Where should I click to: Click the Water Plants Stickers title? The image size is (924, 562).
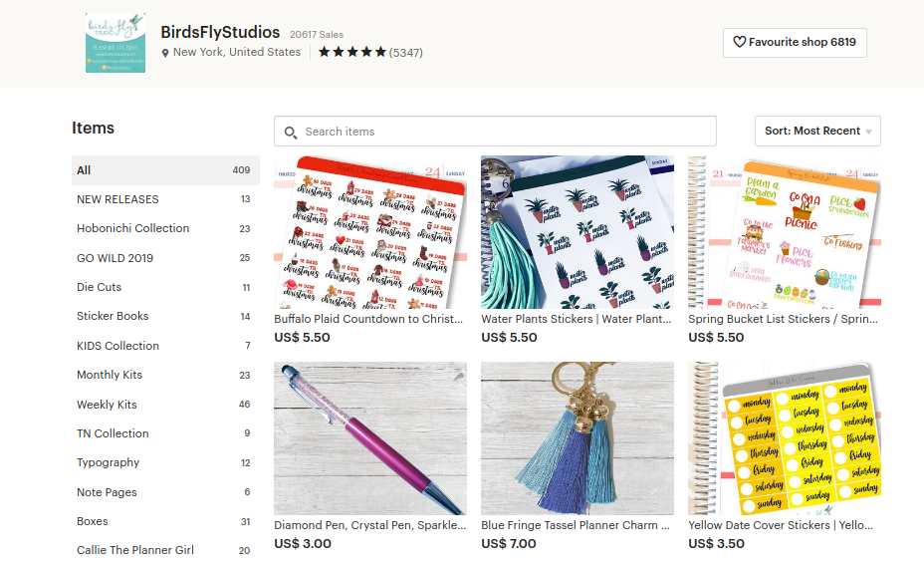[x=577, y=319]
